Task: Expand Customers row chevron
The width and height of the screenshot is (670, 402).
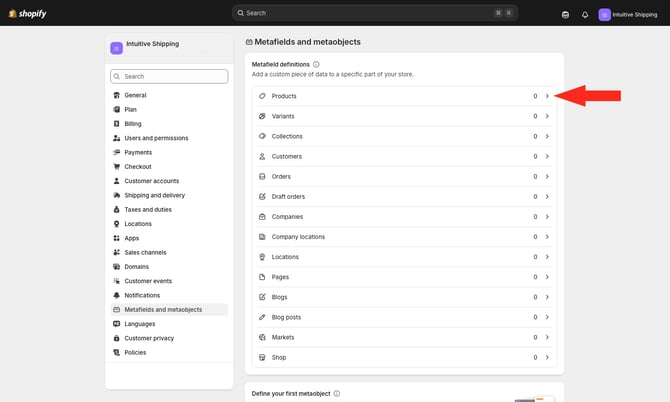Action: (547, 156)
